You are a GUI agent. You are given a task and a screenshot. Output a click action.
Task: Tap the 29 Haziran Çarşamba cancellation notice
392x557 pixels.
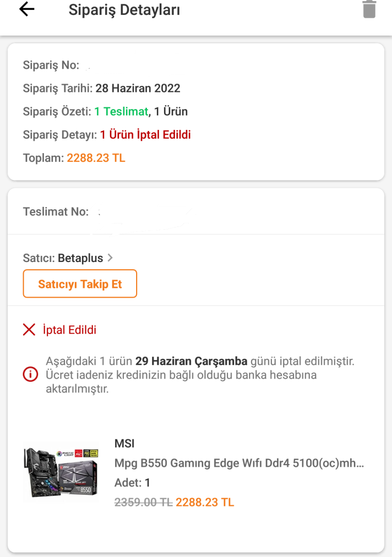coord(191,361)
